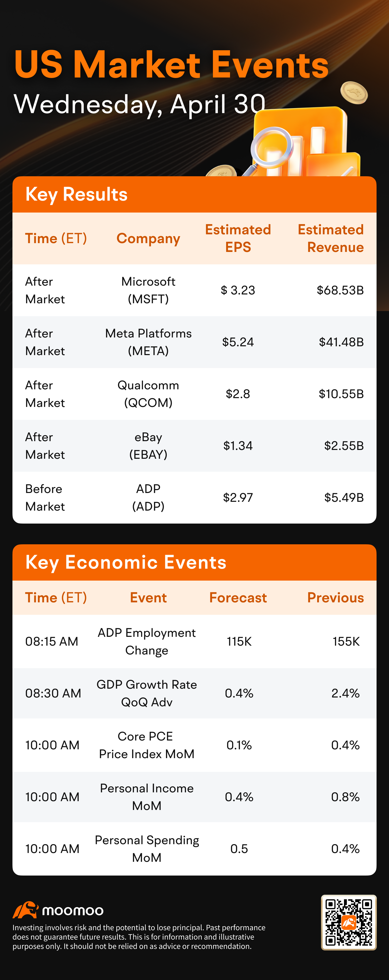Click the moomoo brand wordmark
The image size is (389, 980).
(x=73, y=910)
